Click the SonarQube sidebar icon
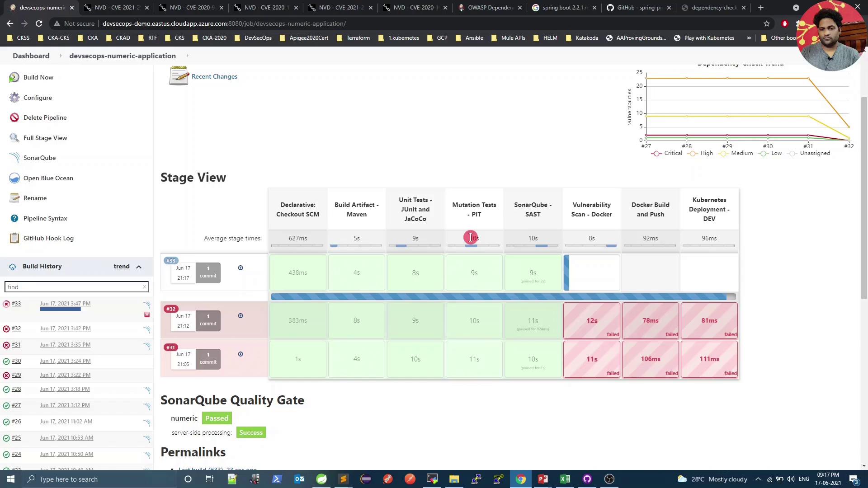 (14, 158)
